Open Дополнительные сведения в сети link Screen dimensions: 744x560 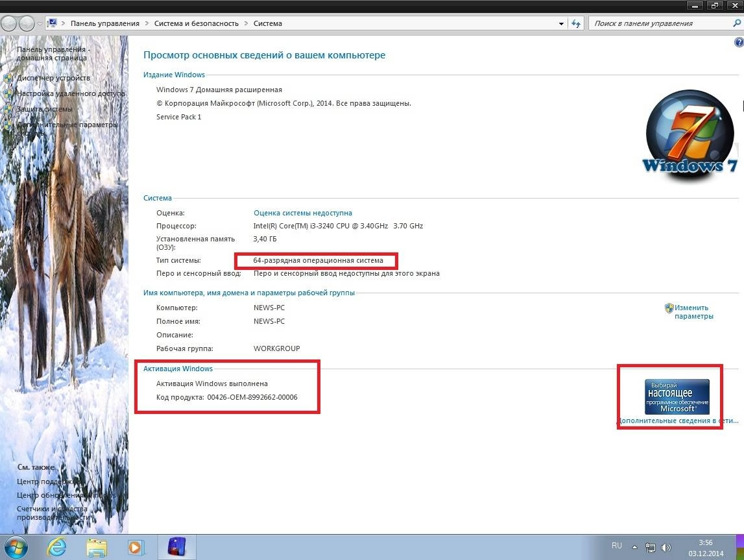pos(678,420)
